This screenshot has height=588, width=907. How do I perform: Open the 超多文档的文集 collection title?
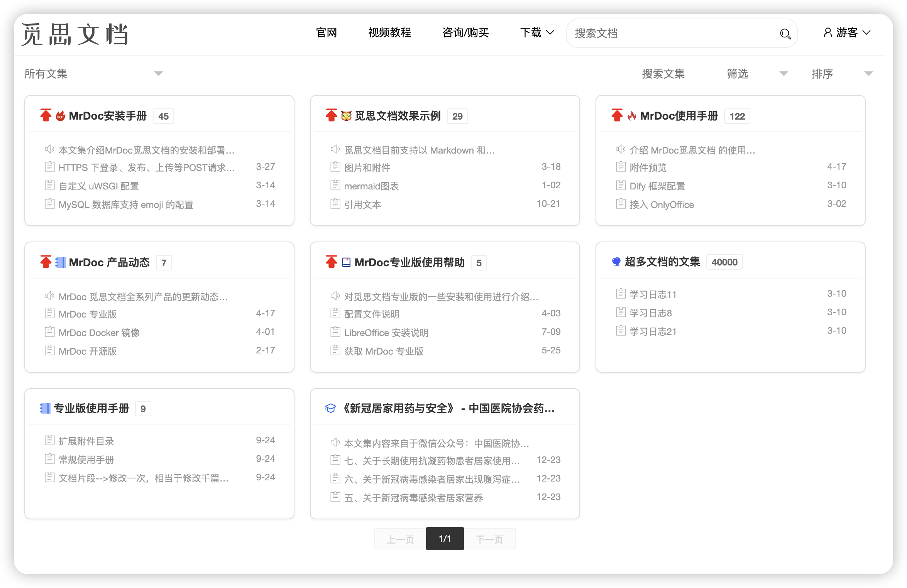pos(662,262)
